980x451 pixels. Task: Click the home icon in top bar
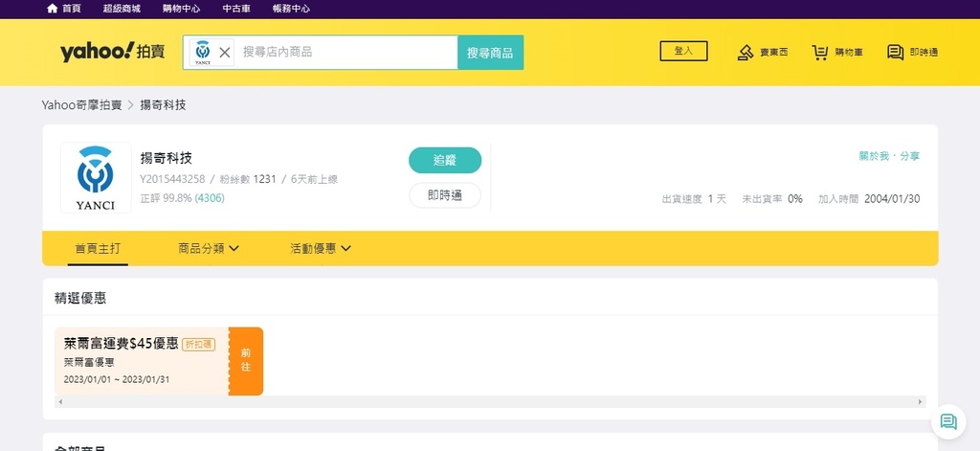coord(53,9)
